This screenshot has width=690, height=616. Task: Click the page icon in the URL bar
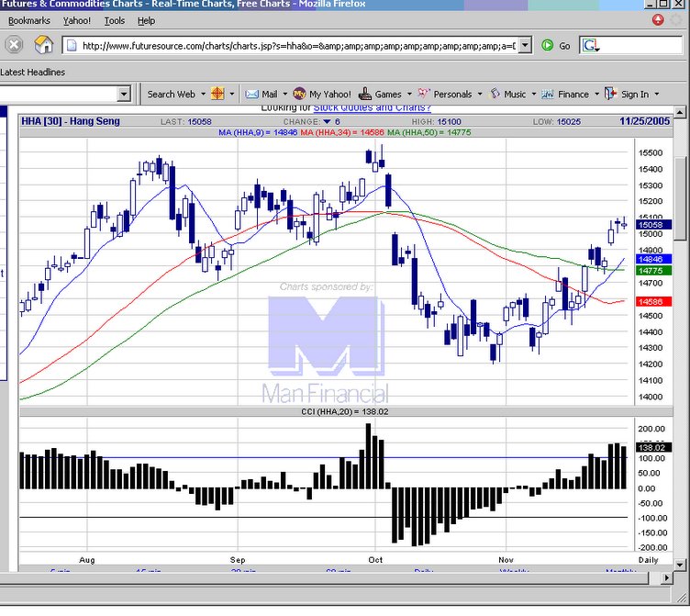72,46
